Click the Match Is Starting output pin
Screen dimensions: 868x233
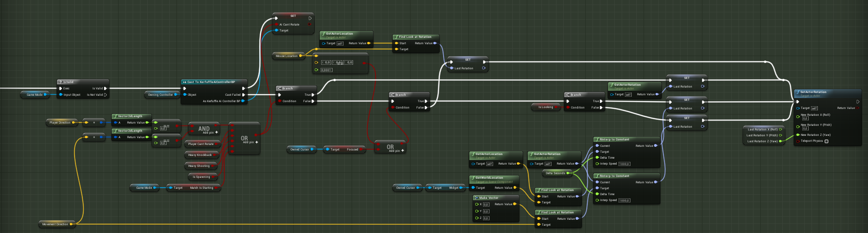[x=216, y=188]
